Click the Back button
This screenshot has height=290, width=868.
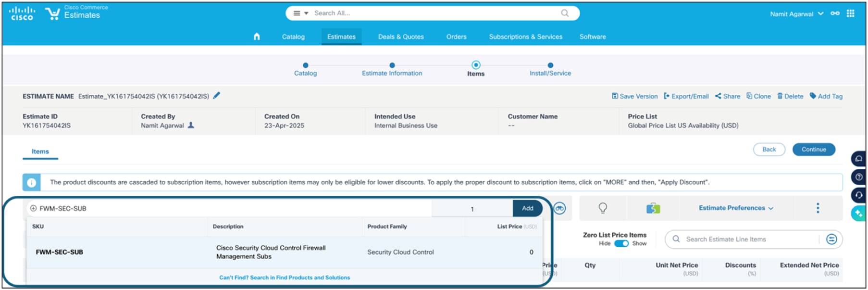769,150
